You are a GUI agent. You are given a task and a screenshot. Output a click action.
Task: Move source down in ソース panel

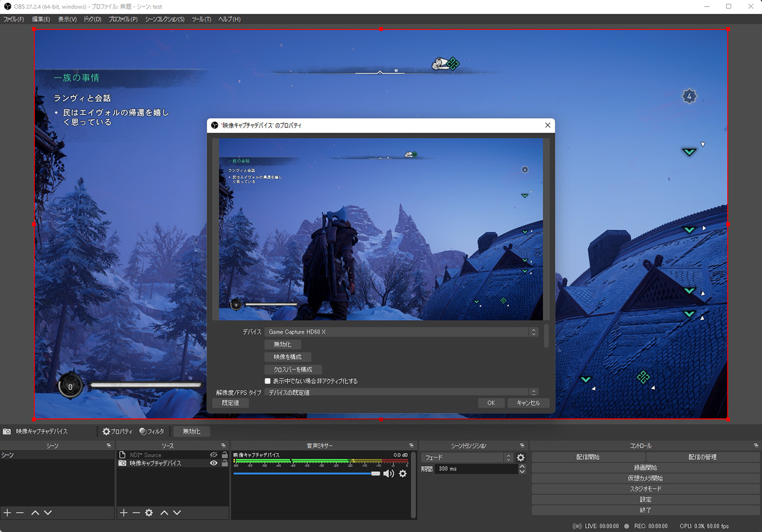(x=177, y=512)
